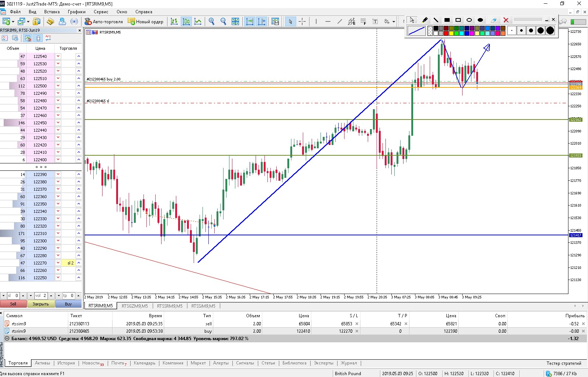
Task: Zoom in on the chart
Action: (211, 21)
